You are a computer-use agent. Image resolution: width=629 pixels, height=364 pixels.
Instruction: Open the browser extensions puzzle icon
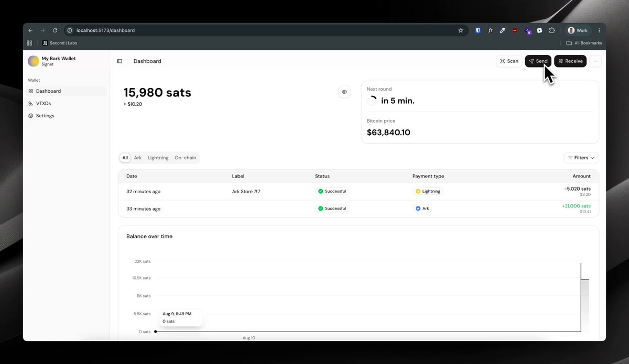[552, 30]
